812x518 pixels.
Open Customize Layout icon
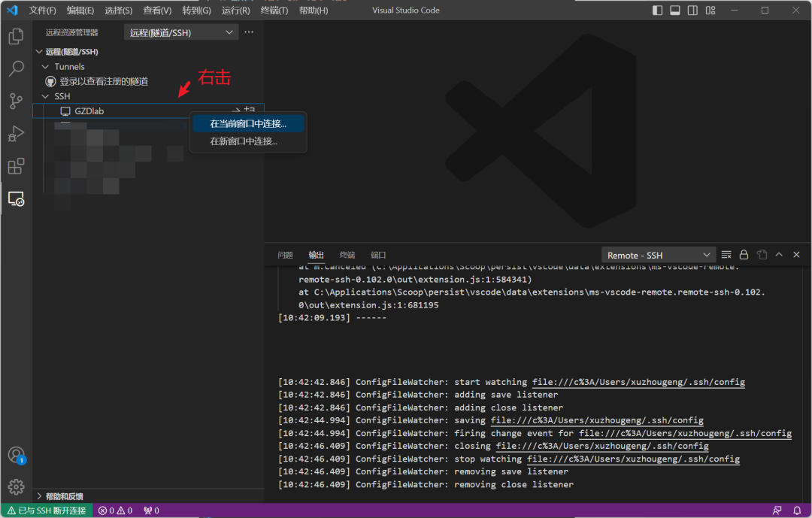point(710,10)
